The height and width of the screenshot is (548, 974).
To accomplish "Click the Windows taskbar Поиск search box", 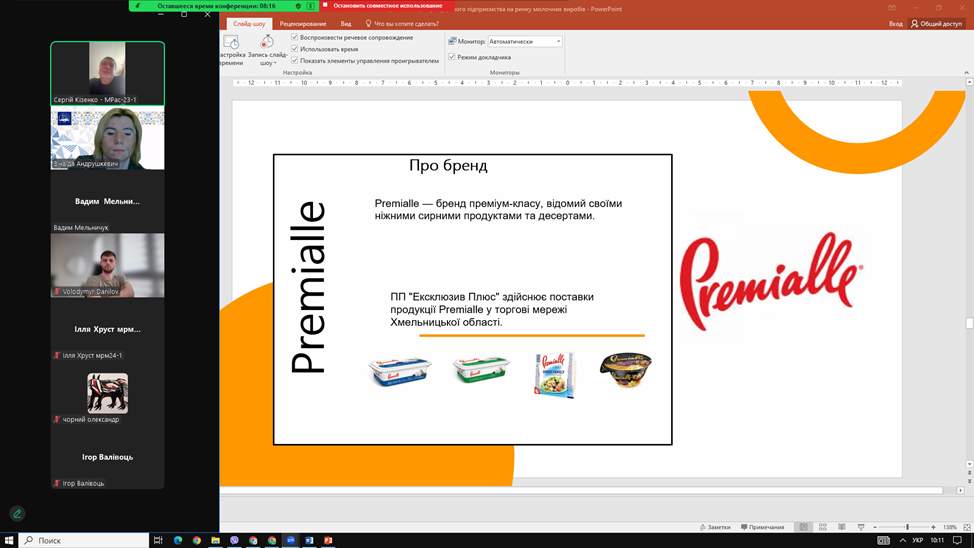I will (x=84, y=540).
